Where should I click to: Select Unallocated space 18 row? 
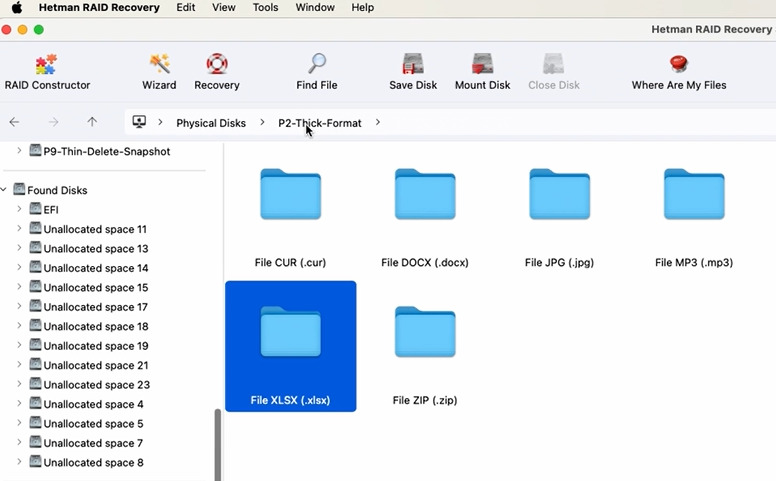(96, 326)
